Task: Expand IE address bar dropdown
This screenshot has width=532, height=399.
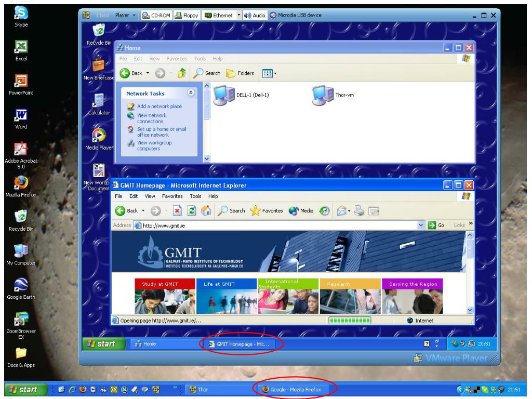Action: click(x=421, y=225)
